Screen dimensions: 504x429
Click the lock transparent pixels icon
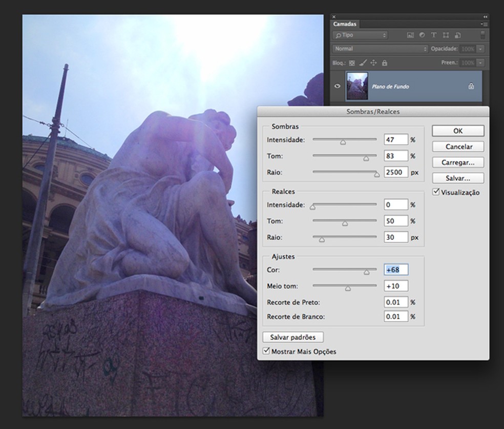point(352,63)
